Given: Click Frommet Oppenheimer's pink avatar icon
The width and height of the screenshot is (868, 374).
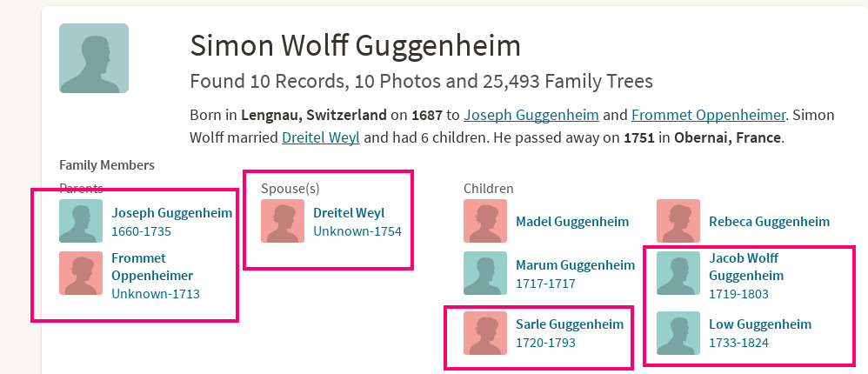Looking at the screenshot, I should click(x=81, y=273).
